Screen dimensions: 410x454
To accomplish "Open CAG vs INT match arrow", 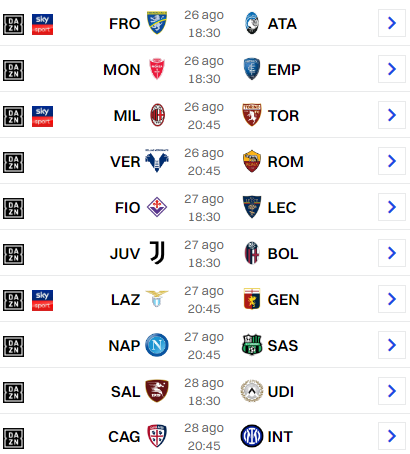I will tap(392, 436).
